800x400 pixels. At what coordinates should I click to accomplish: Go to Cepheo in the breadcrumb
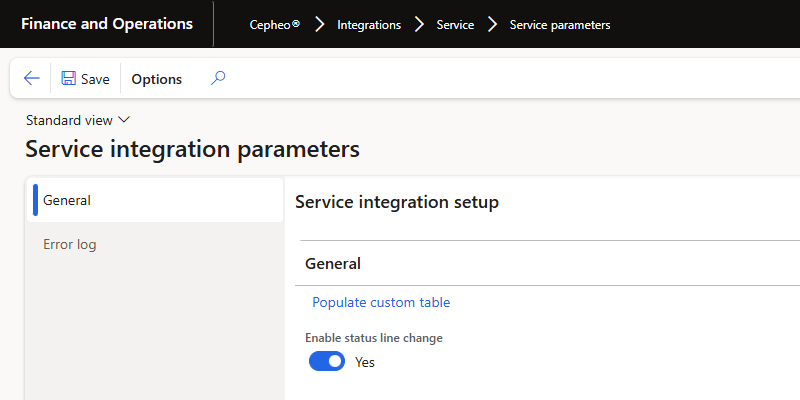(274, 24)
